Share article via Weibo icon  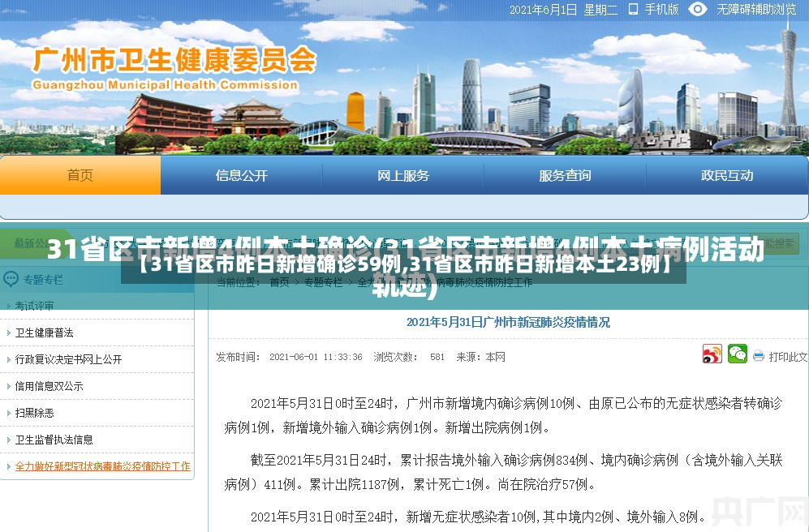point(712,354)
